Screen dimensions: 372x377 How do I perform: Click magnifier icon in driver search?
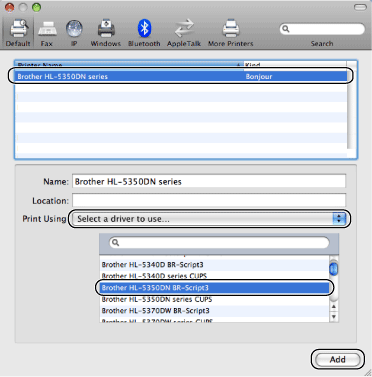point(115,242)
